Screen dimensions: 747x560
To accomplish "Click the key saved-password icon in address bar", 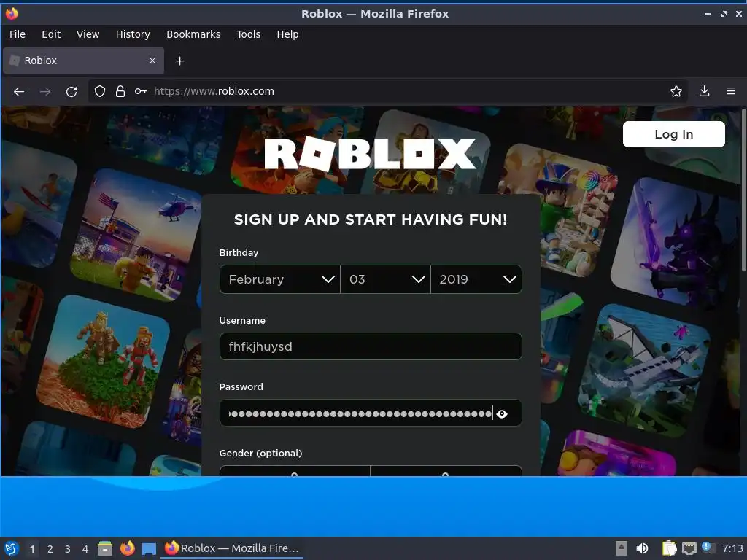I will (x=141, y=91).
